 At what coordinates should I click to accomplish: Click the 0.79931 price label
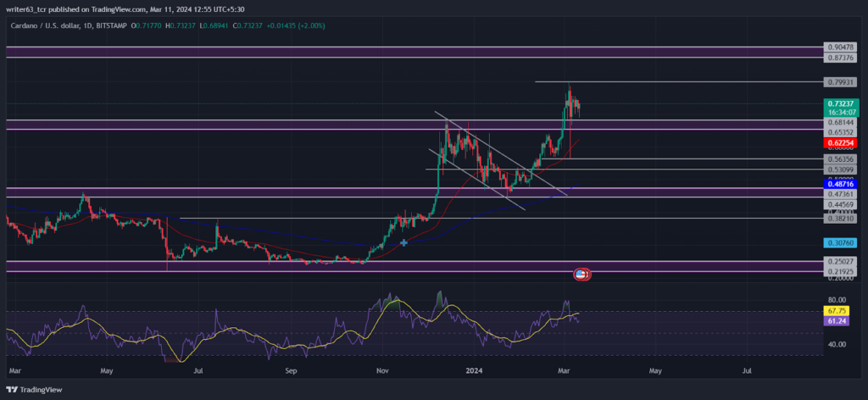[840, 82]
